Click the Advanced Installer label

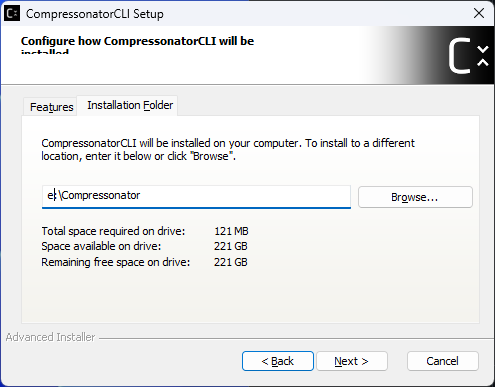50,337
